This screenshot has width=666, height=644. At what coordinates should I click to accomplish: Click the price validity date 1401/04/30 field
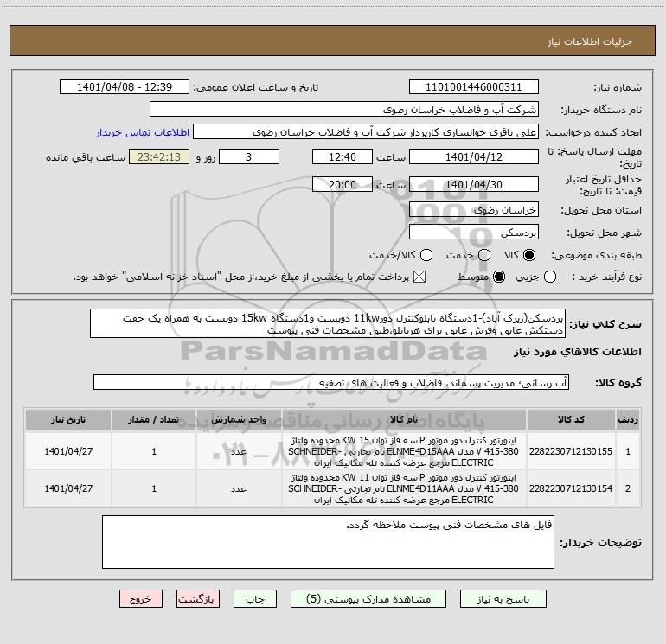[x=474, y=184]
